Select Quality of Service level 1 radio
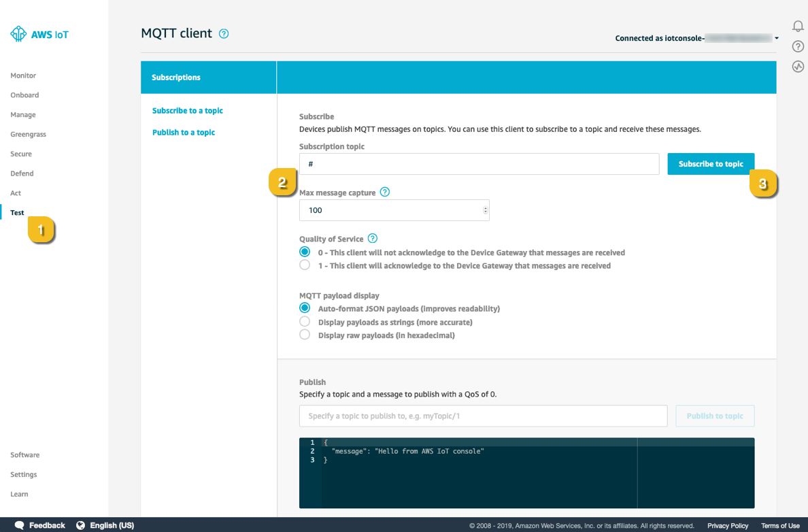 pyautogui.click(x=305, y=265)
